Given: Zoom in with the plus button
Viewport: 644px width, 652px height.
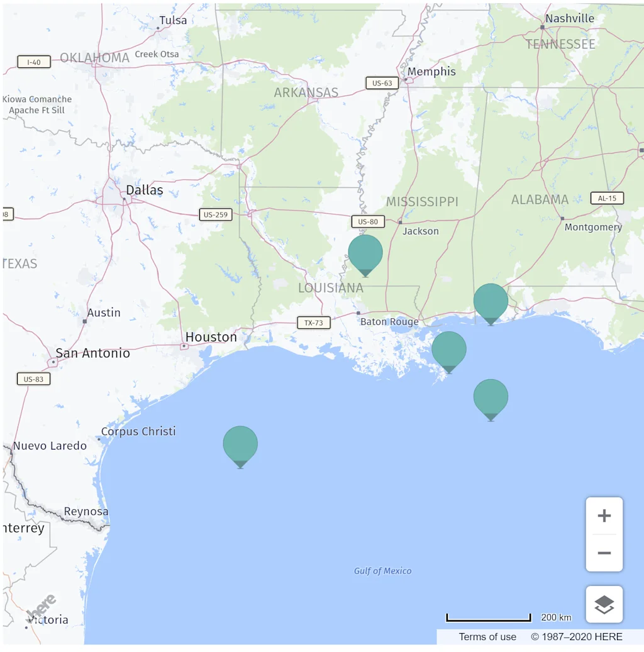Looking at the screenshot, I should pos(604,516).
